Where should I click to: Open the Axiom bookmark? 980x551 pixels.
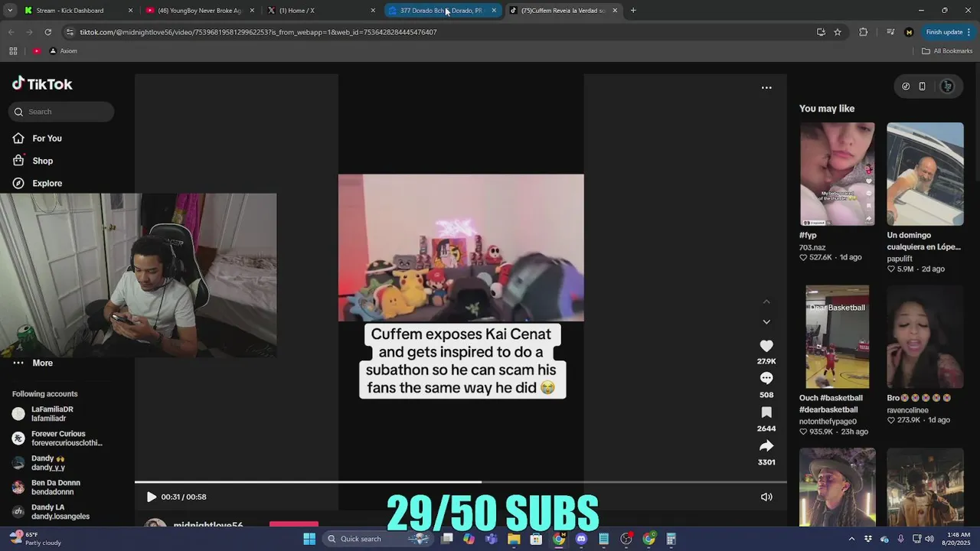pyautogui.click(x=63, y=51)
